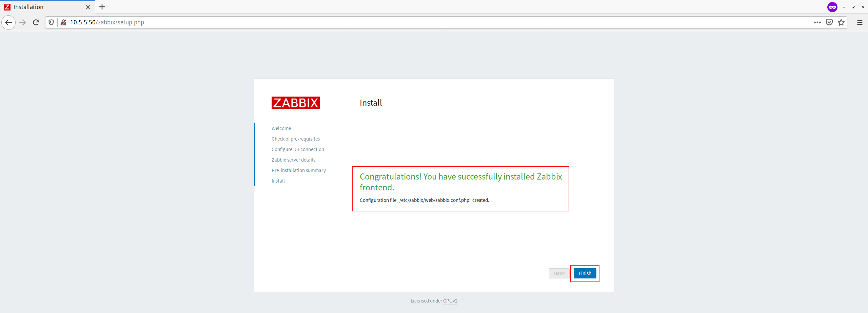868x313 pixels.
Task: Maximize the browser window
Action: click(854, 7)
